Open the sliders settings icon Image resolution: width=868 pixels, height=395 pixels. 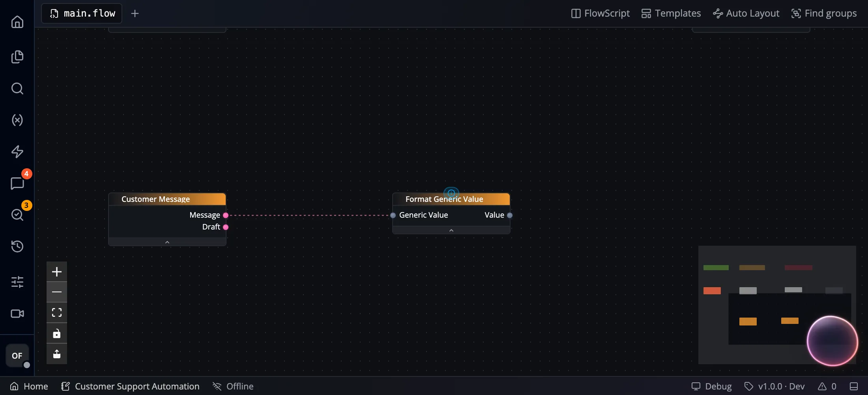17,282
